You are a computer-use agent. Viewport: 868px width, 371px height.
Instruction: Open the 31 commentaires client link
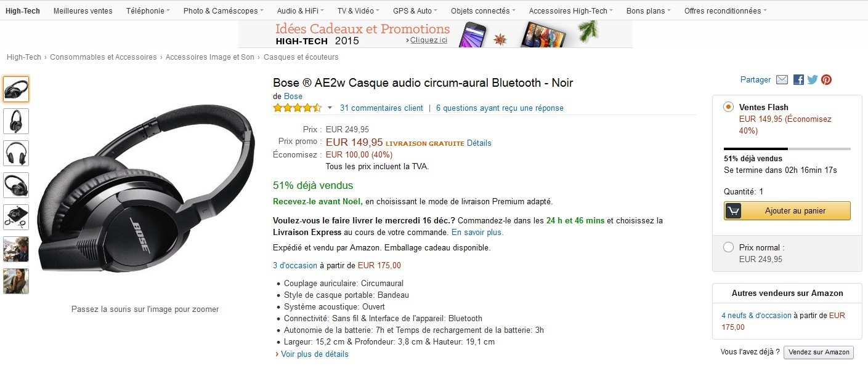(381, 108)
